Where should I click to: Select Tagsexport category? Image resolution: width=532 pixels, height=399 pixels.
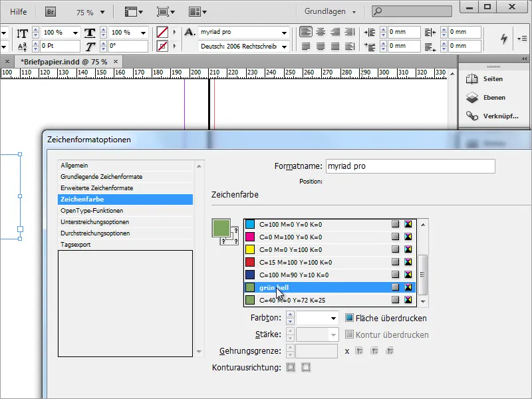click(125, 244)
